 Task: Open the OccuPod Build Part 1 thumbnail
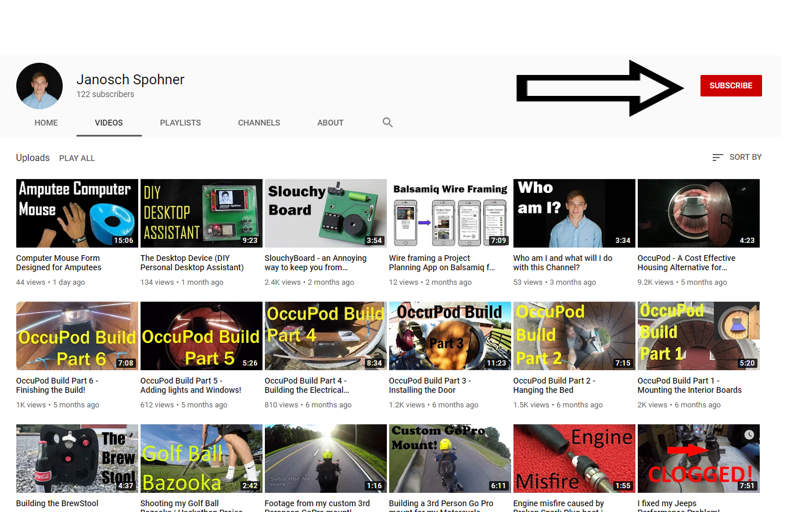pos(698,336)
